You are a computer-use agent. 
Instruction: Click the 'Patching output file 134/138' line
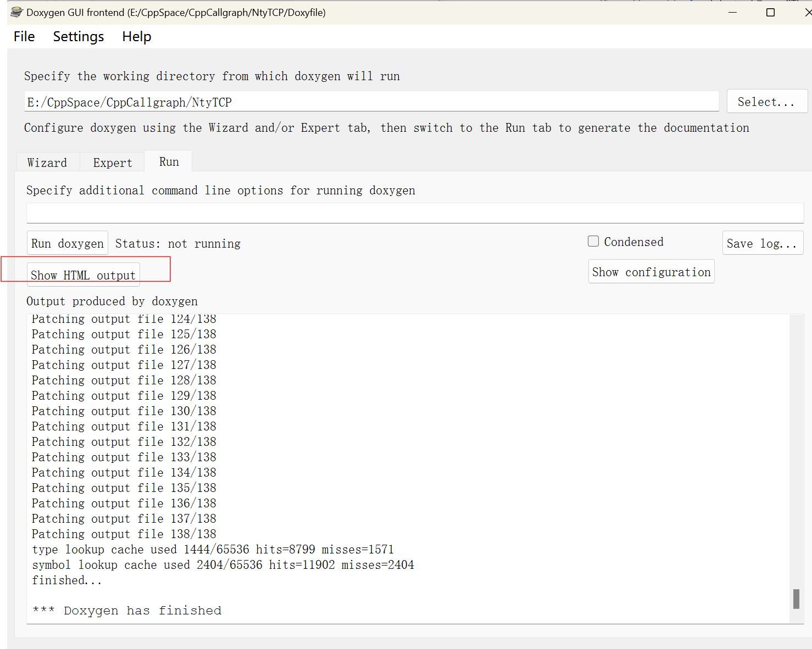point(124,472)
